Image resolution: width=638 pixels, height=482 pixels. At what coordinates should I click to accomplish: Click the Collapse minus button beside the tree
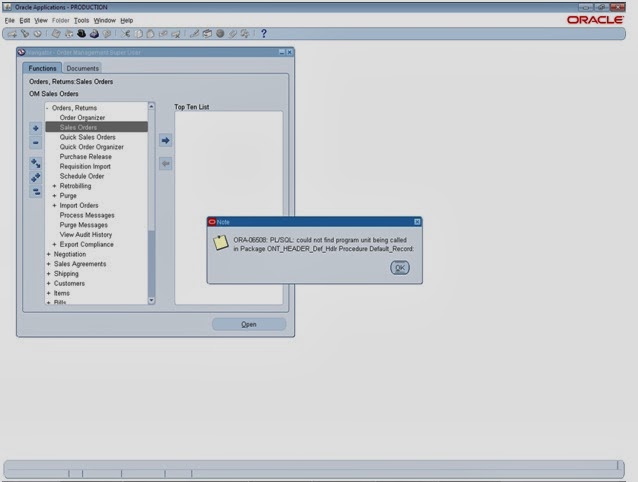pyautogui.click(x=36, y=143)
